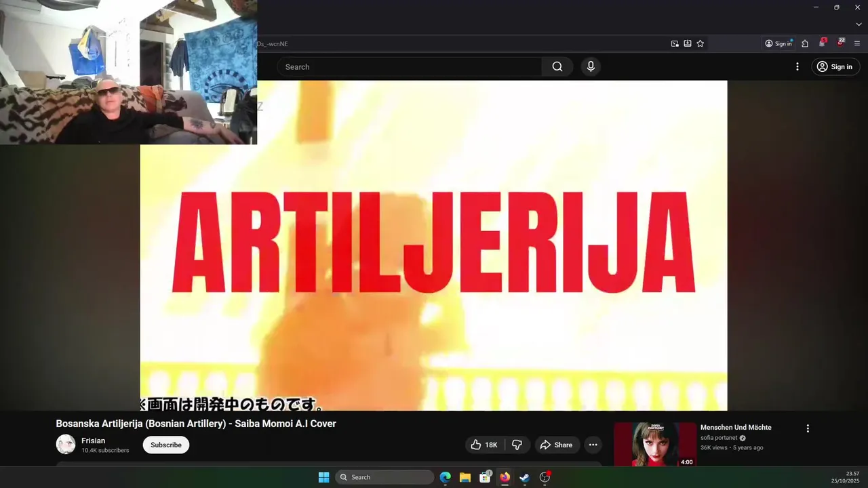Expand the list all tabs chevron

[859, 24]
